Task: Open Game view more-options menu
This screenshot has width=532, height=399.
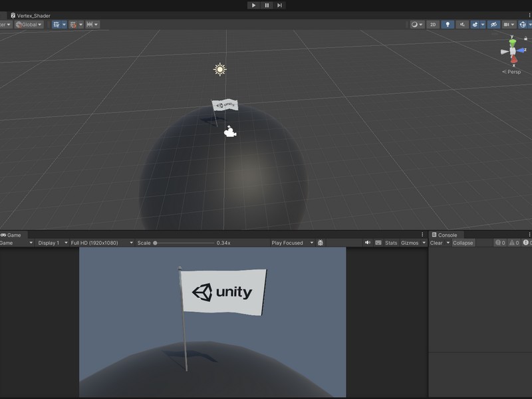Action: pos(422,235)
